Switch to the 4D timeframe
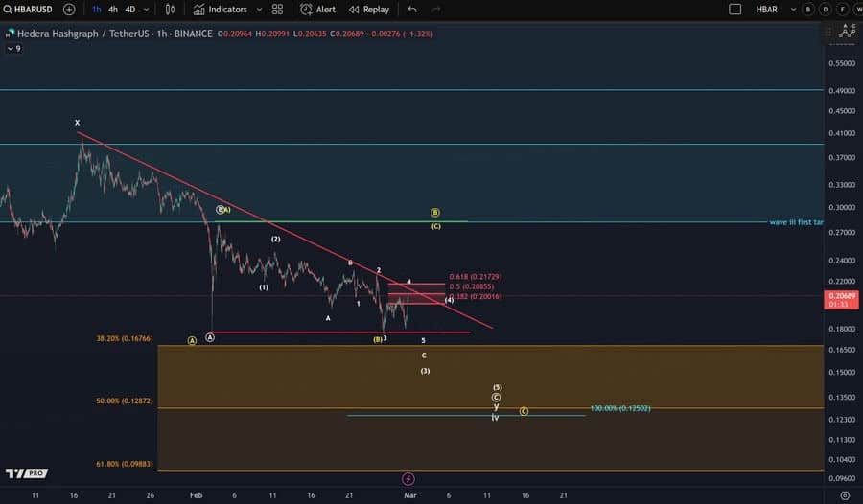Screen dimensions: 863x504 130,10
